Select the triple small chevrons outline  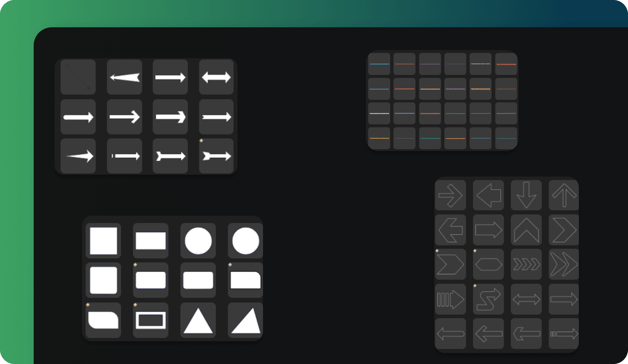point(526,265)
